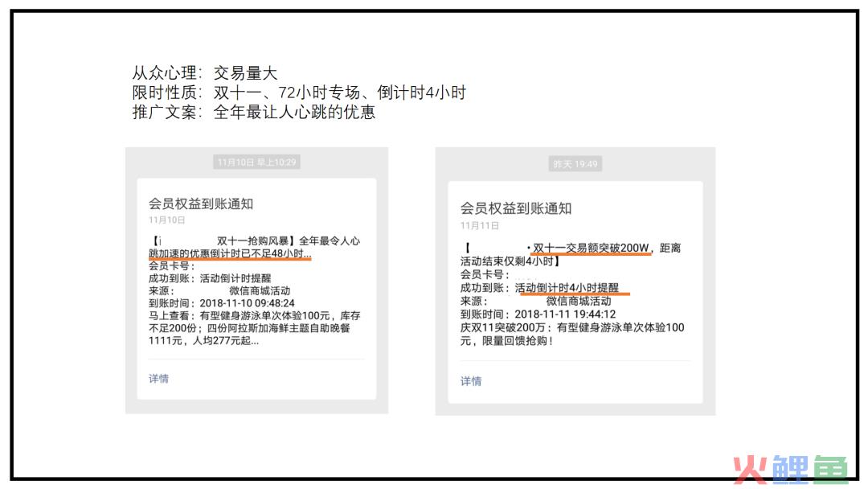Click the text 马上查看: 有型健身游泳单次体验100元

tap(240, 315)
